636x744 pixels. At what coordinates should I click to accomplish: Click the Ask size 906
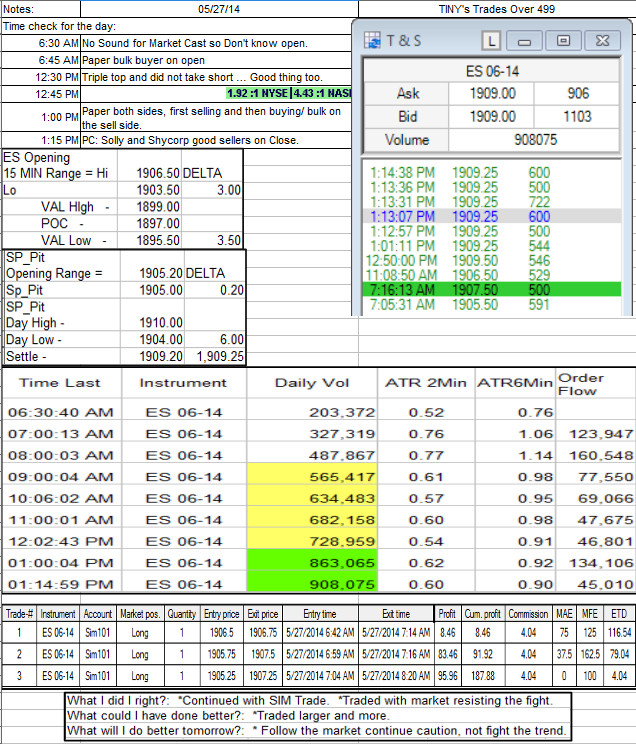[577, 93]
